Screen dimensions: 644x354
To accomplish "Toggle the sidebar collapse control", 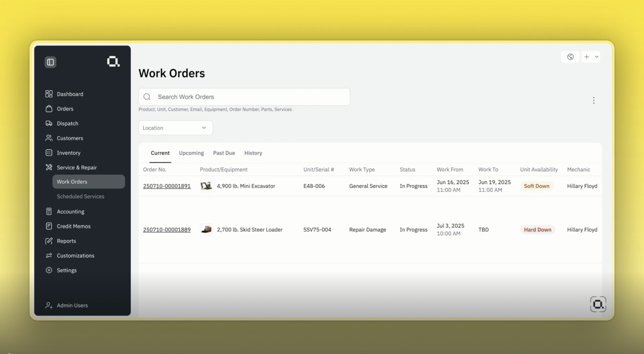I will (50, 62).
